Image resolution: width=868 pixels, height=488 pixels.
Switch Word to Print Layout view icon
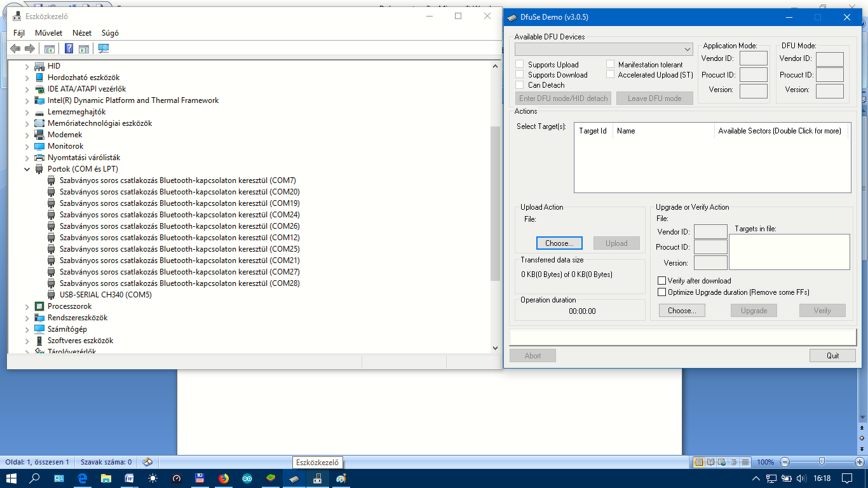(700, 462)
